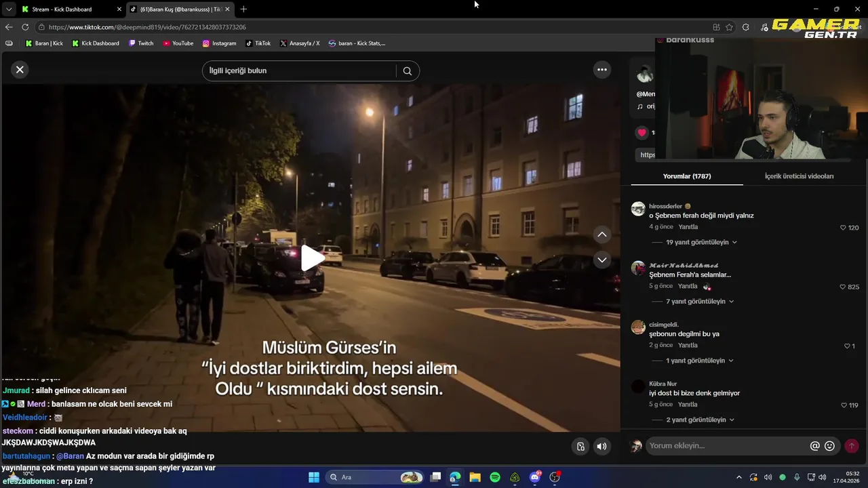Image resolution: width=868 pixels, height=488 pixels.
Task: Click the search magnifier in related content bar
Action: pos(407,70)
